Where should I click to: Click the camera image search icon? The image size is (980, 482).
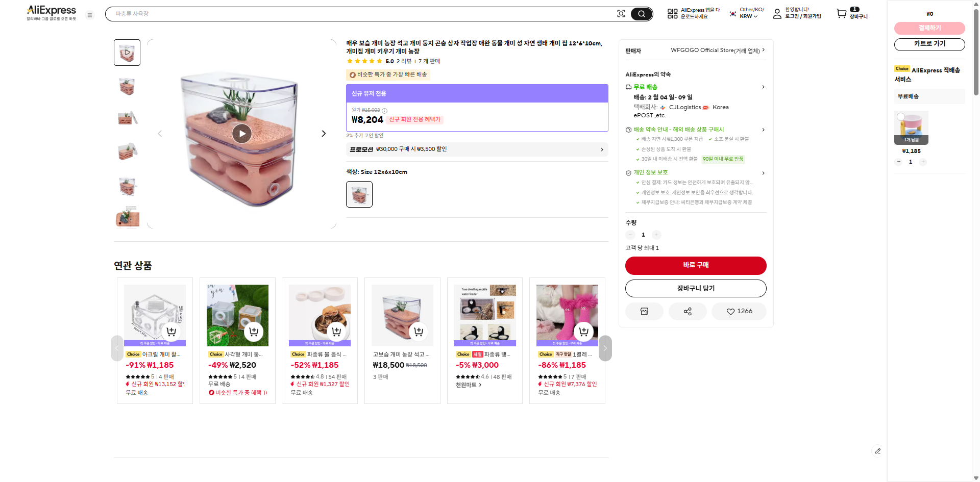(621, 14)
